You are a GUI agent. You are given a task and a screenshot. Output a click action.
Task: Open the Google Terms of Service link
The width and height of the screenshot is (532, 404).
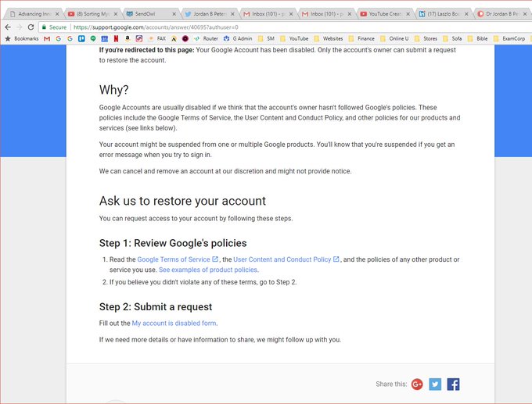178,259
